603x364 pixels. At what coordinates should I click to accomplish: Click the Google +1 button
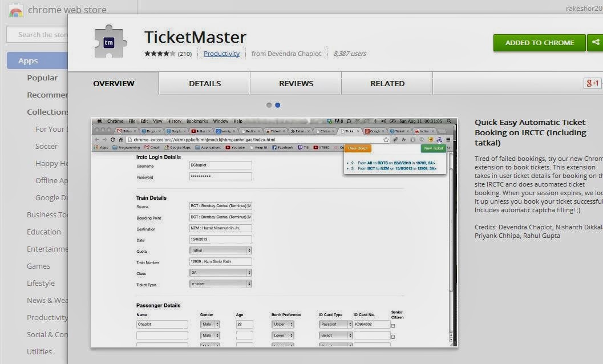coord(592,83)
